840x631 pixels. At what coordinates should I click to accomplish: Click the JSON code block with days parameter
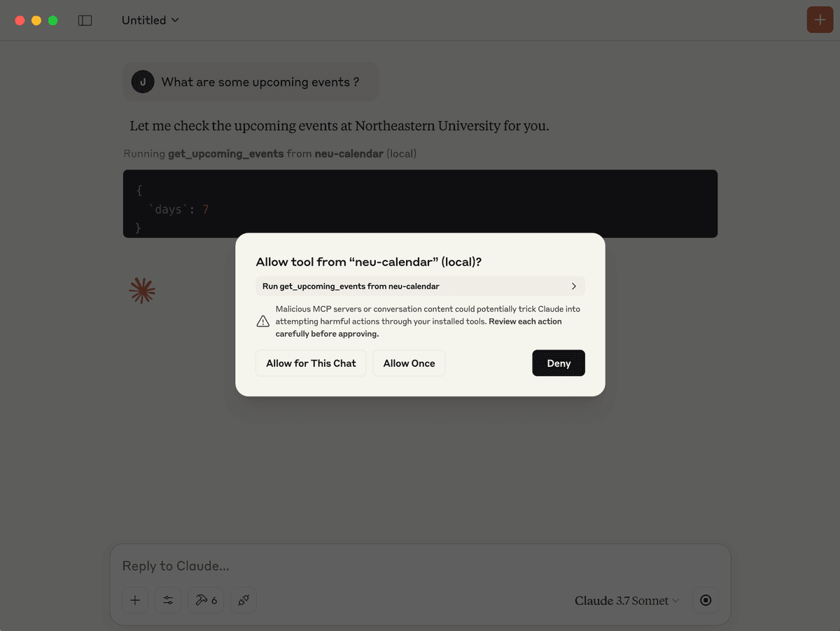(420, 204)
